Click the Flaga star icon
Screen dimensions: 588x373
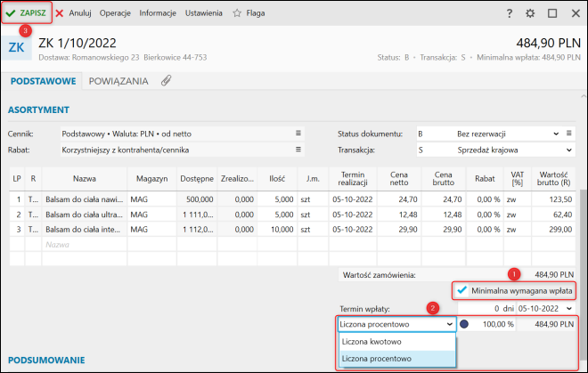(237, 13)
